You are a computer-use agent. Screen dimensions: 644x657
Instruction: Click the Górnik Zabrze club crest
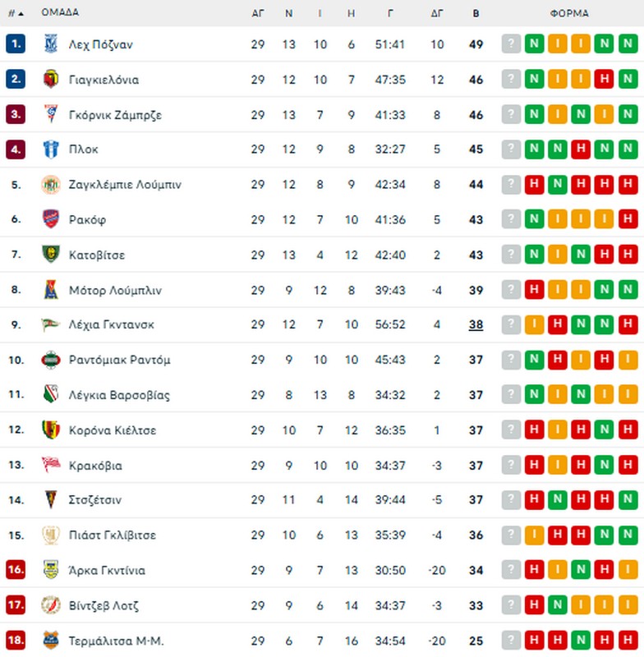[x=51, y=115]
